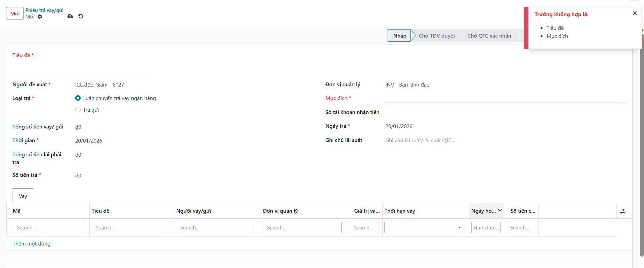Click the Đơn vị quản lý search box
644x268 pixels.
tap(302, 227)
